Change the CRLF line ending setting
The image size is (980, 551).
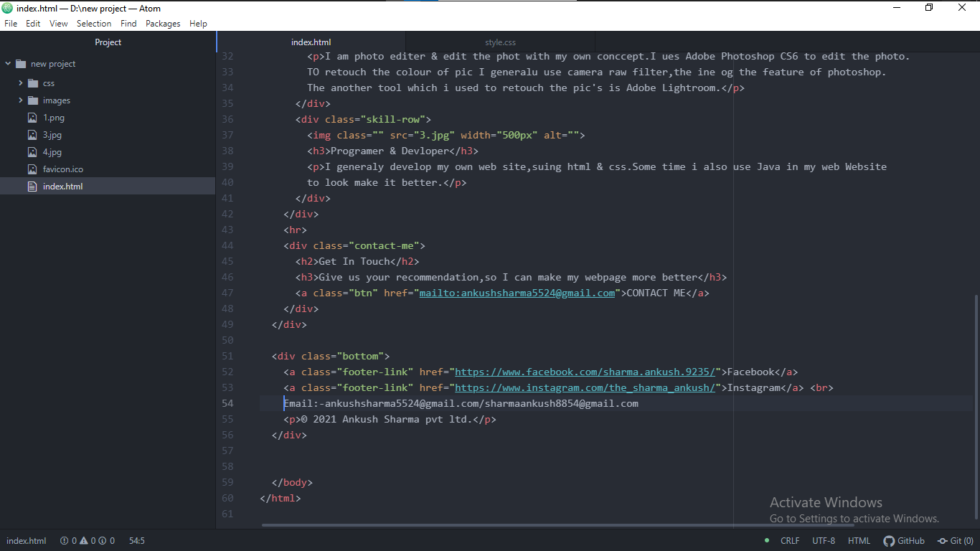(790, 541)
